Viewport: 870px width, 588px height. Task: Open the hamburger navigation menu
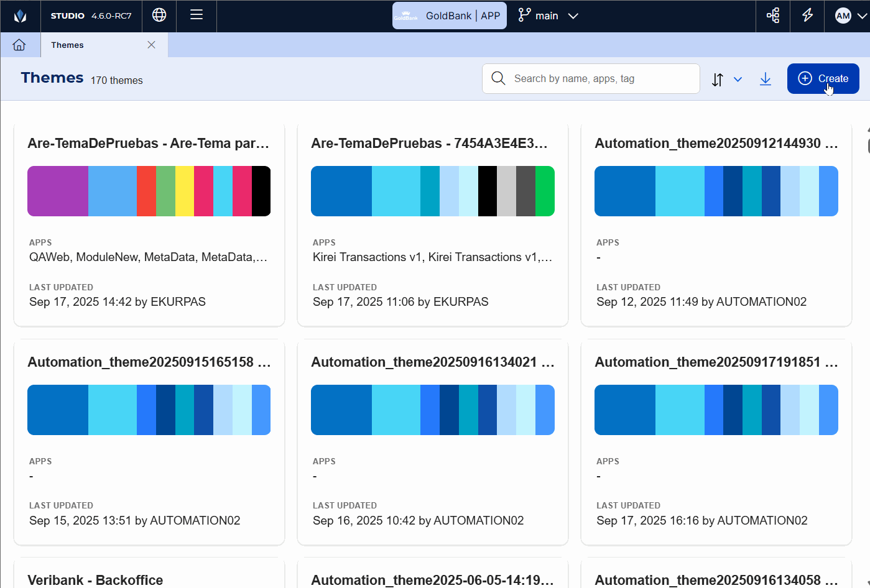click(197, 16)
